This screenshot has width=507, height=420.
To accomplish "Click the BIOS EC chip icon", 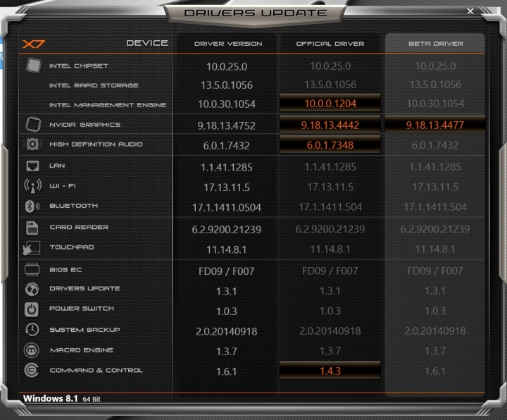I will pyautogui.click(x=32, y=269).
